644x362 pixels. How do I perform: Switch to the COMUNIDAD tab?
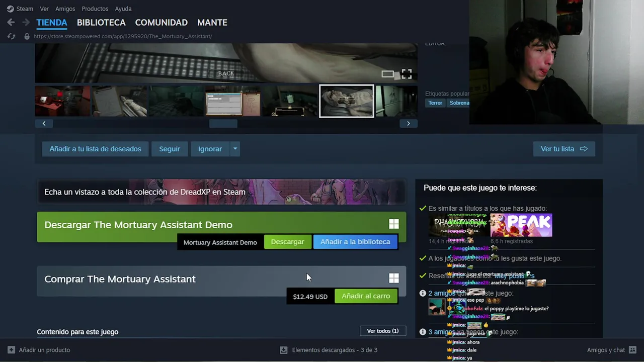(161, 23)
